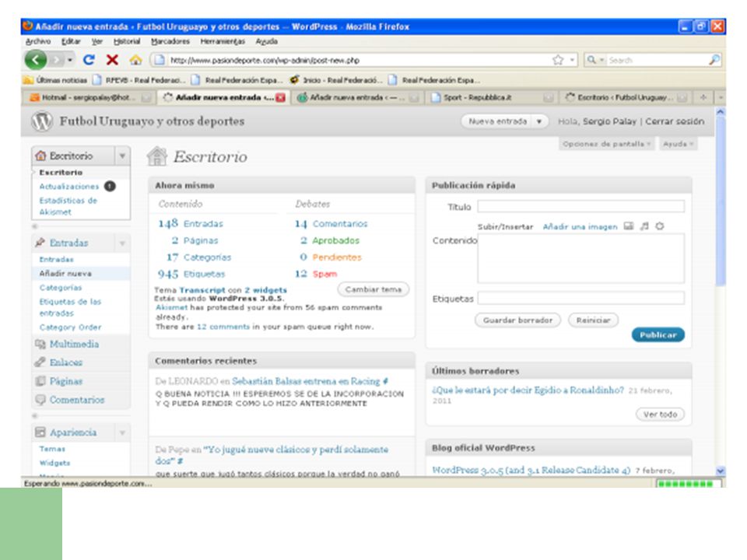Click the Cerrar sesión link
The image size is (747, 560).
(674, 121)
